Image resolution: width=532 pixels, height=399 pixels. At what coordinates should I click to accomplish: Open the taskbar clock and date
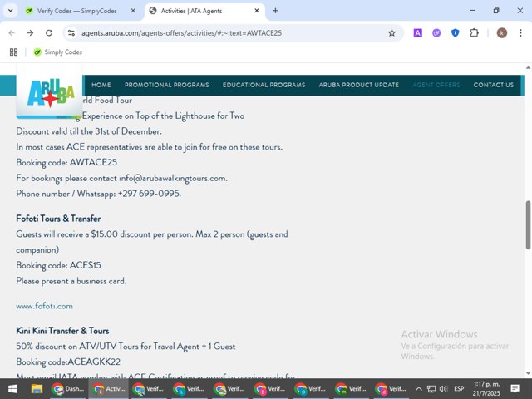click(486, 389)
